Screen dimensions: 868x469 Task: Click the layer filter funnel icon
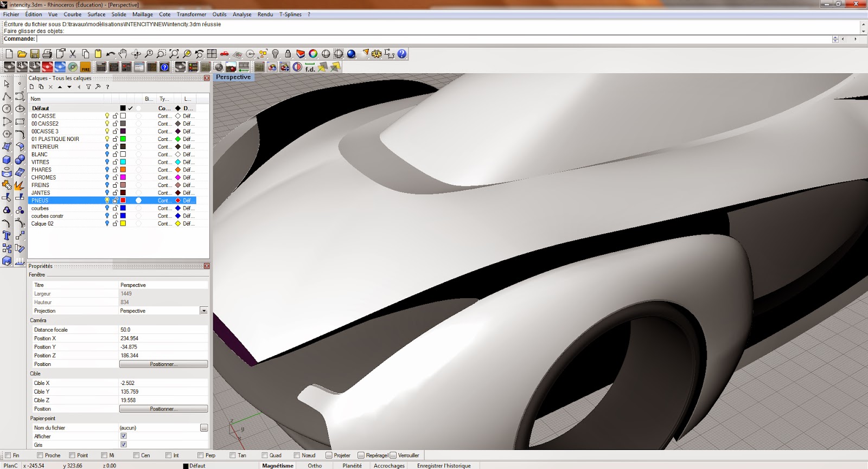pos(88,87)
